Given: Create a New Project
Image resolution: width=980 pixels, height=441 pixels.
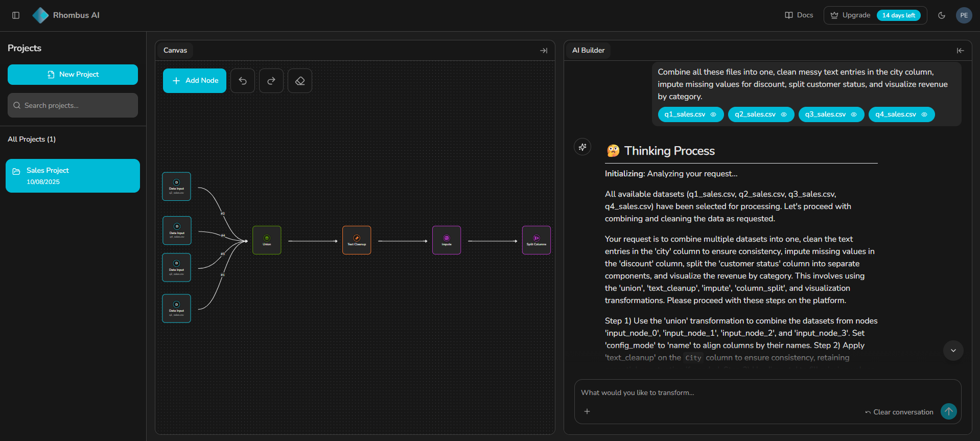Looking at the screenshot, I should (73, 75).
